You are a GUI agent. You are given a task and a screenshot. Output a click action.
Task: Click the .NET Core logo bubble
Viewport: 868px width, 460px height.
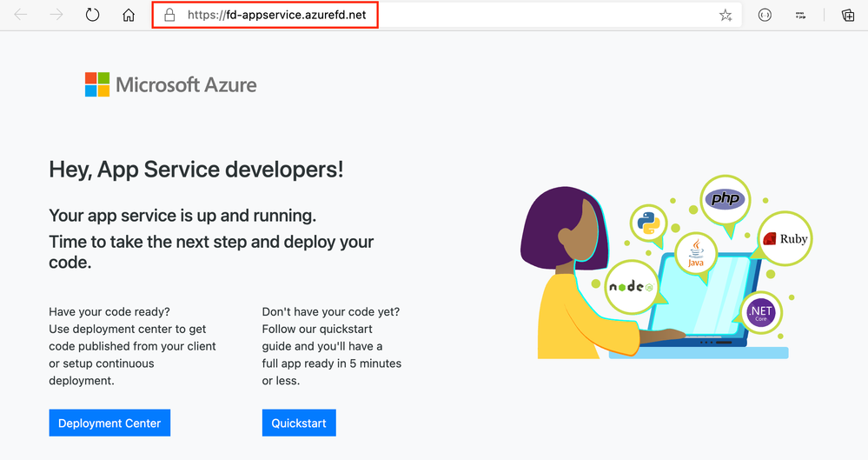pyautogui.click(x=761, y=312)
